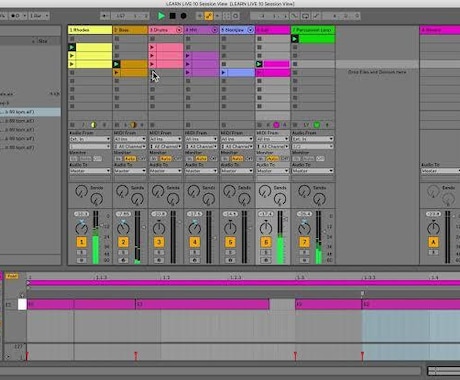Viewport: 460px width, 380px height.
Task: Solo track 1 with its S button
Action: click(x=81, y=252)
